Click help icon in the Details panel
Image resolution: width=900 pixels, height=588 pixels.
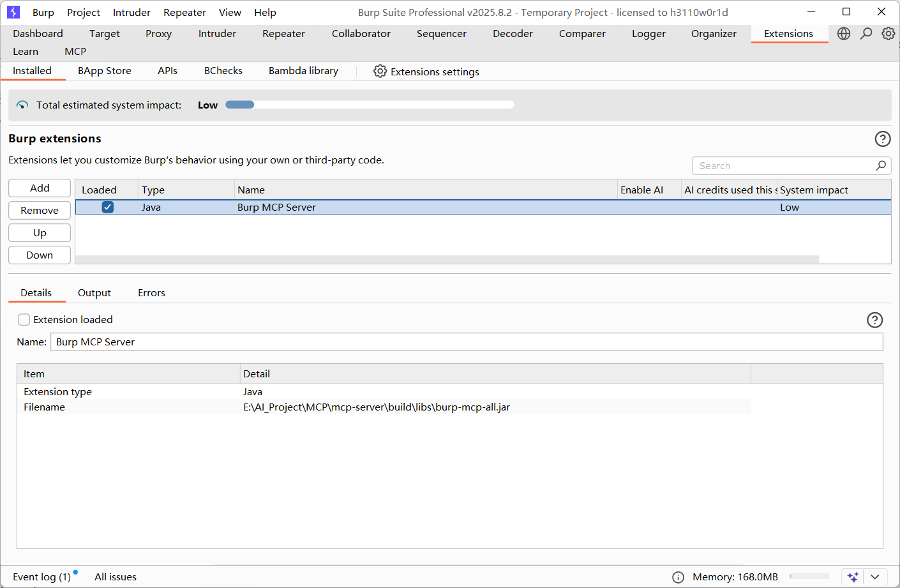pyautogui.click(x=874, y=320)
